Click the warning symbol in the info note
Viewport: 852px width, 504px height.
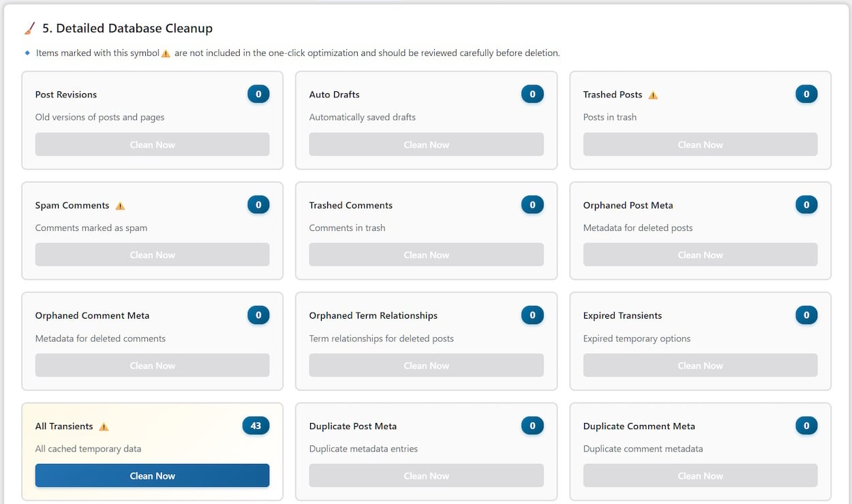(x=166, y=54)
